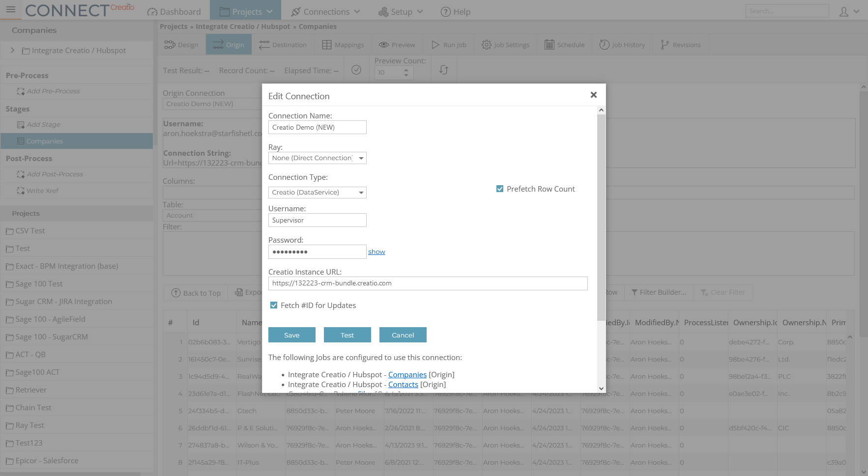
Task: Open the Connections menu
Action: pos(324,11)
